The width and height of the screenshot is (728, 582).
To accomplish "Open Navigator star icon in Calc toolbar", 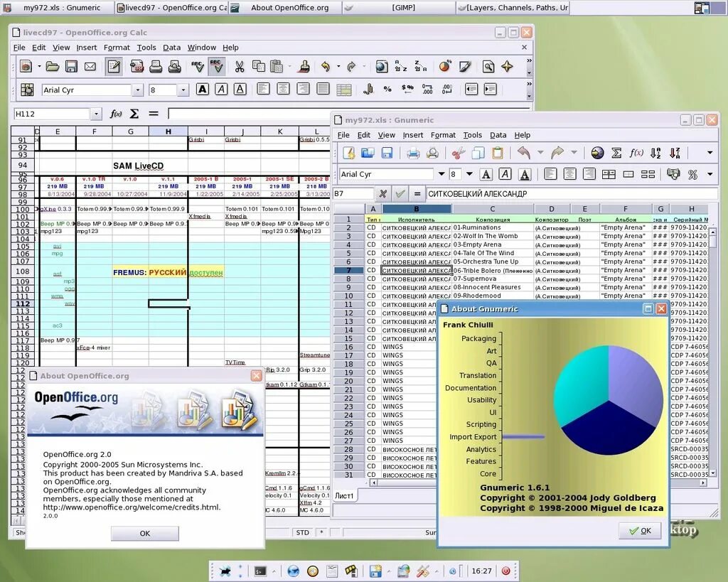I will (507, 66).
